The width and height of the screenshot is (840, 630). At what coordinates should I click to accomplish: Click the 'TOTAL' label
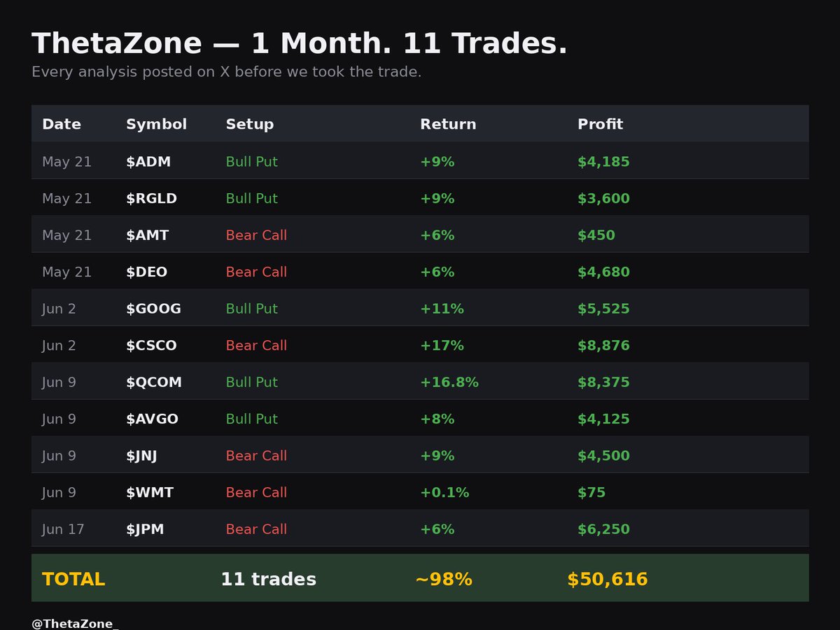click(x=73, y=580)
